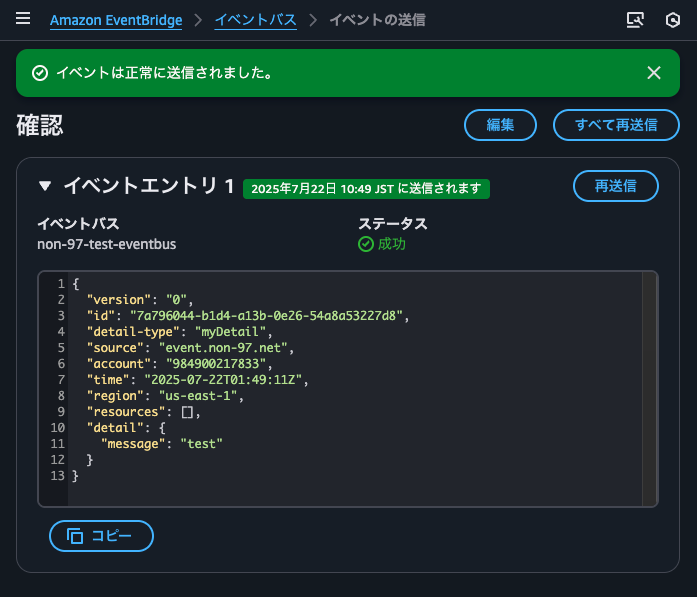Click the "version": "0" line
The image size is (697, 597).
coord(140,300)
